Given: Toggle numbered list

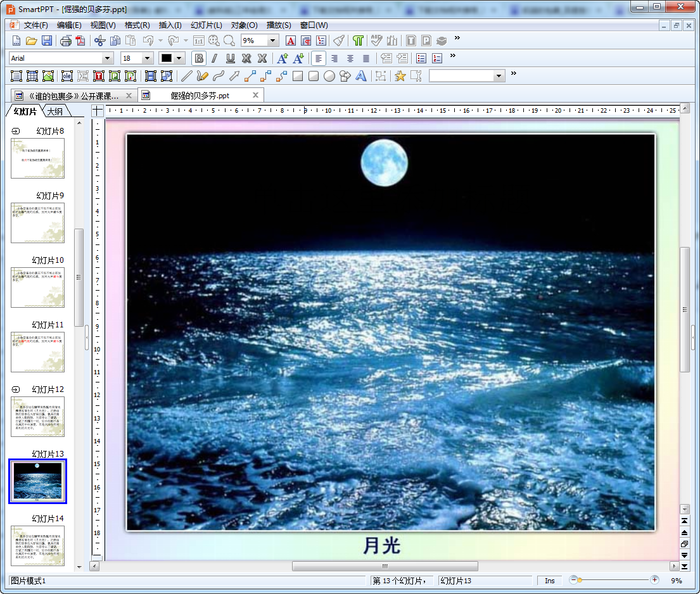Looking at the screenshot, I should tap(437, 58).
